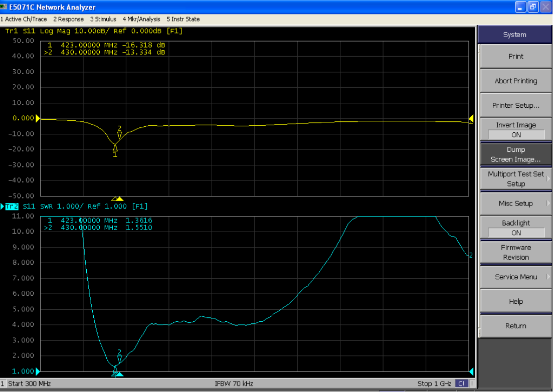
Task: Open the Active Ch/Trace menu
Action: tap(24, 19)
